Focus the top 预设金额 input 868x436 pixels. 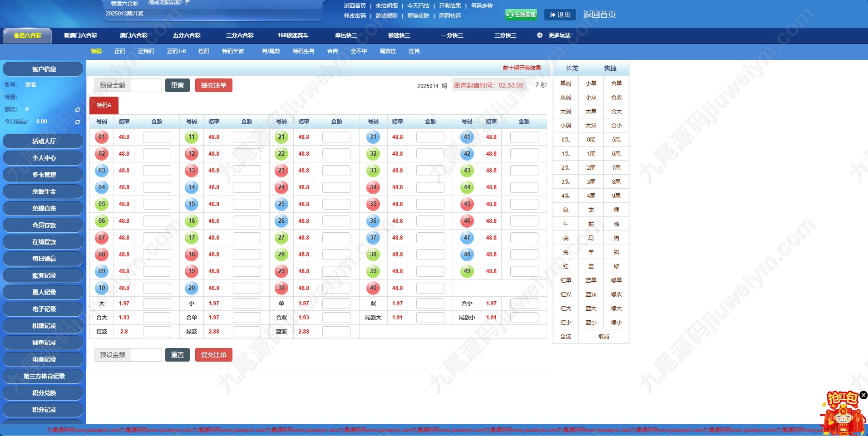pos(146,85)
